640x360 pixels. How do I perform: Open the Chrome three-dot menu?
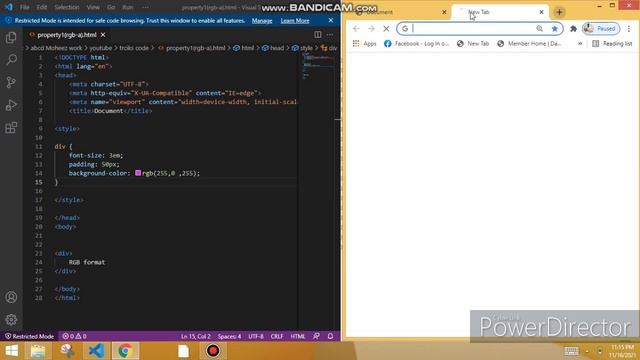click(629, 29)
